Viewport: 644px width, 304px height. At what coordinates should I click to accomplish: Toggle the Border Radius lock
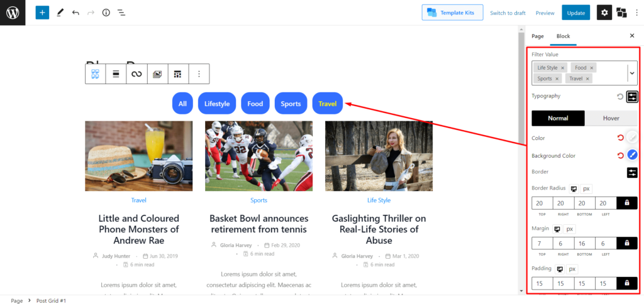[626, 203]
